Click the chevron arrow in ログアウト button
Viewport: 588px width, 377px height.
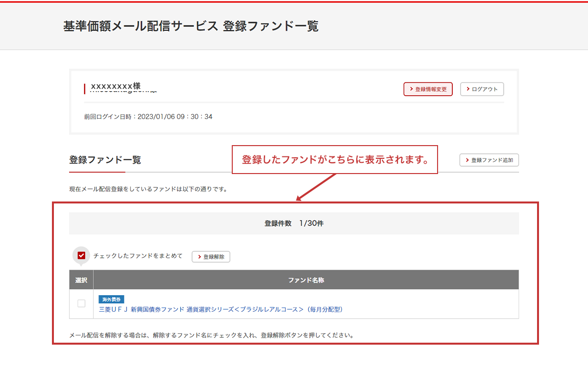(x=468, y=89)
